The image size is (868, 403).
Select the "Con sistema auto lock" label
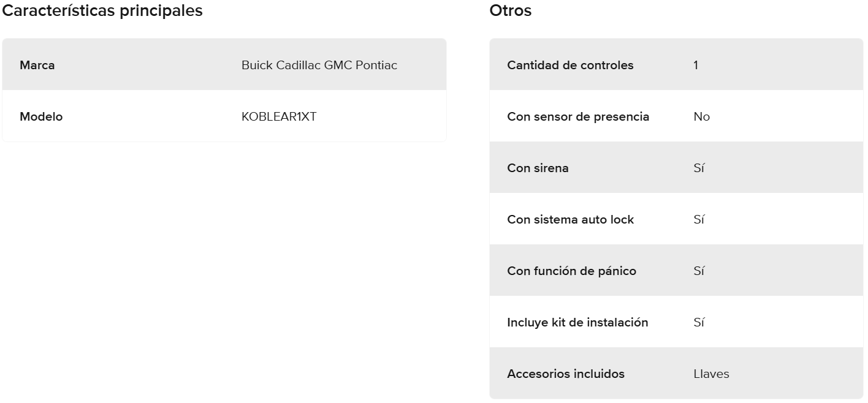tap(570, 219)
